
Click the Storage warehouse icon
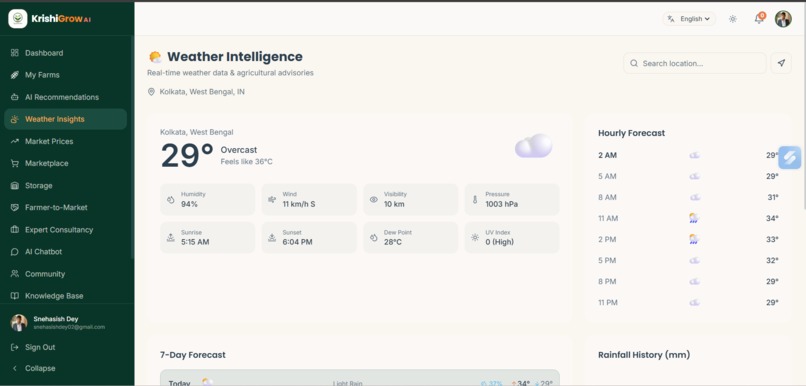point(14,186)
